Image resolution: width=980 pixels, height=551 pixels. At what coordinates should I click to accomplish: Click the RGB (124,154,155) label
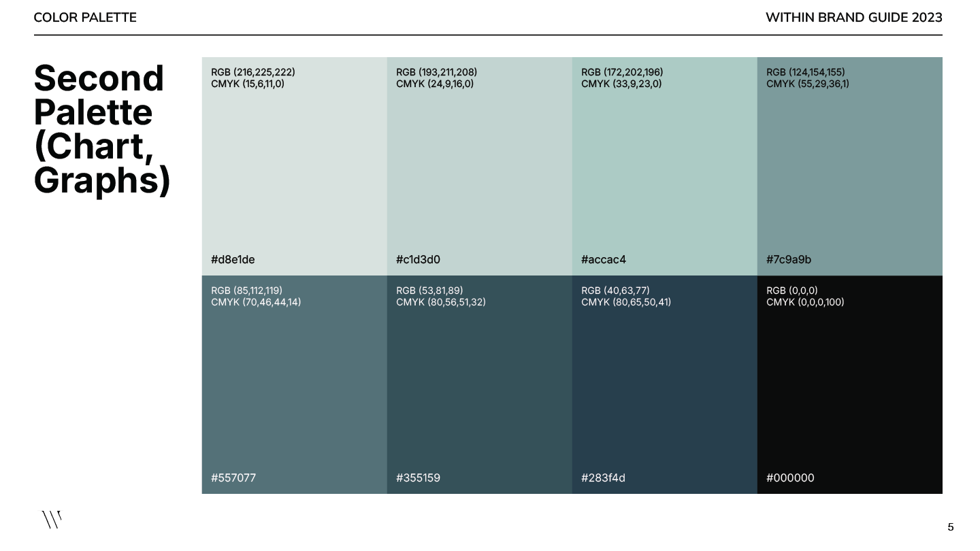pos(806,72)
